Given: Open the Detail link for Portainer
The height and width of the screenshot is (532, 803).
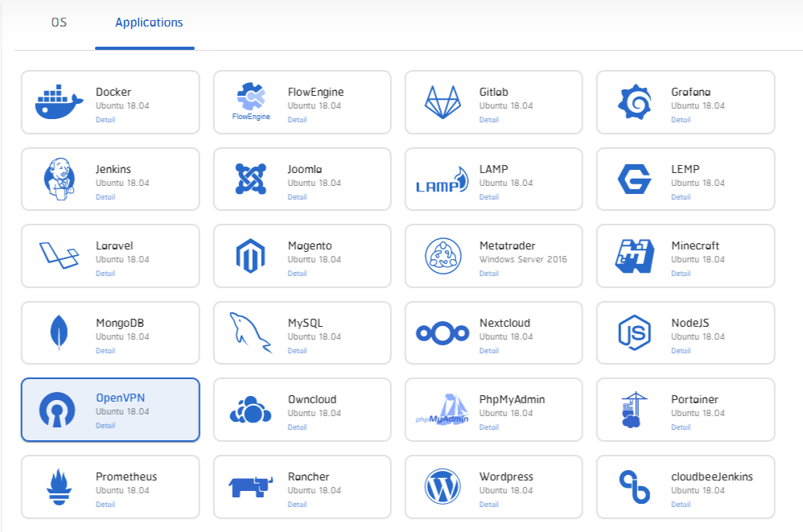Looking at the screenshot, I should click(680, 427).
